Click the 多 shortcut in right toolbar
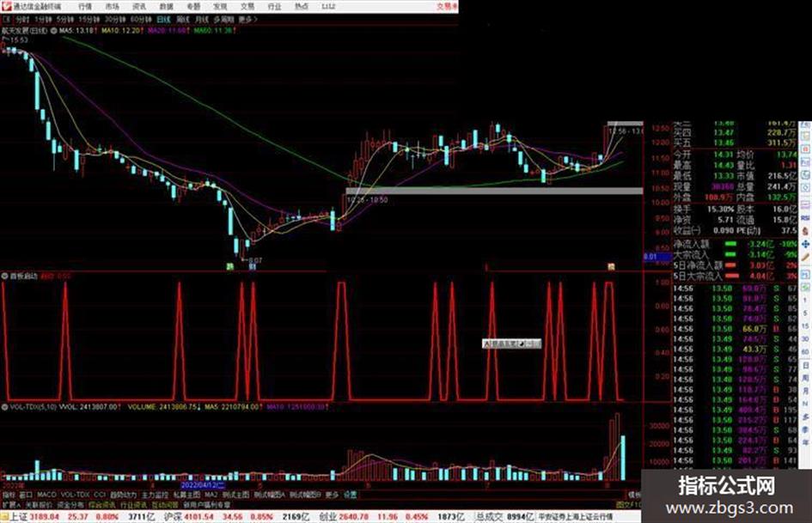 (x=805, y=417)
